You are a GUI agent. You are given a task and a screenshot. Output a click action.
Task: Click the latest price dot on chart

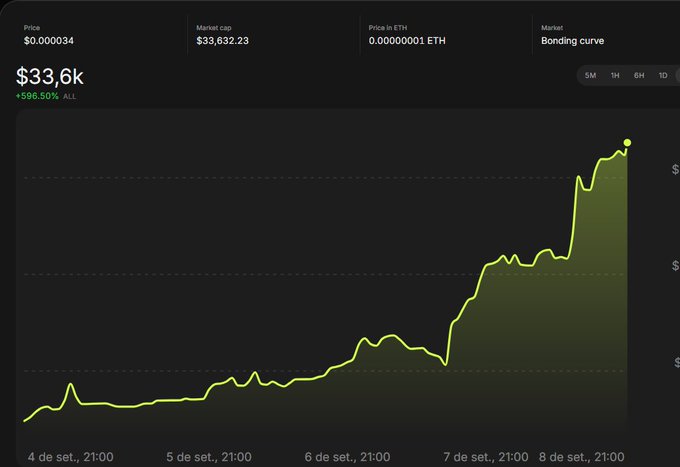[x=627, y=143]
